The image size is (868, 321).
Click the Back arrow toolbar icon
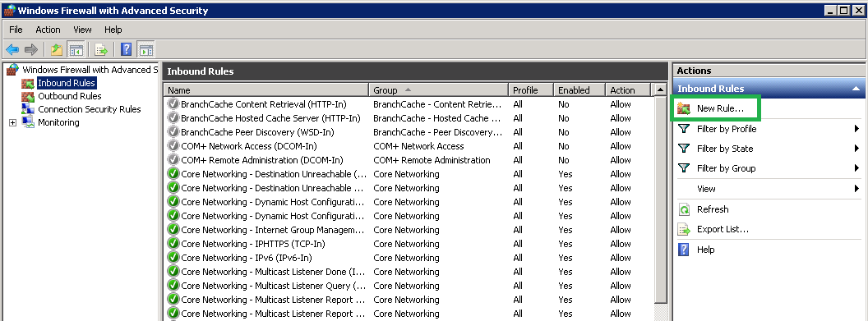(x=12, y=50)
